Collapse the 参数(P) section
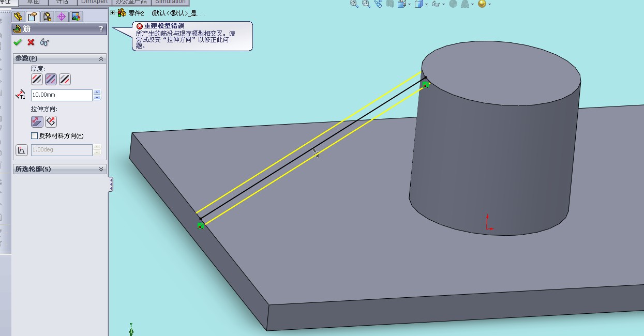This screenshot has width=644, height=336. coord(101,58)
